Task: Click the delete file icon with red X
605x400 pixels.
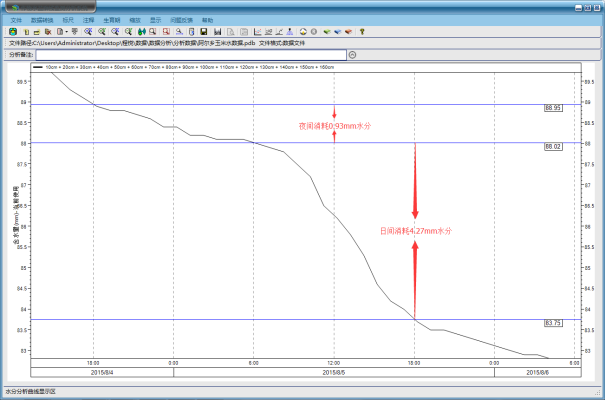Action: (48, 32)
